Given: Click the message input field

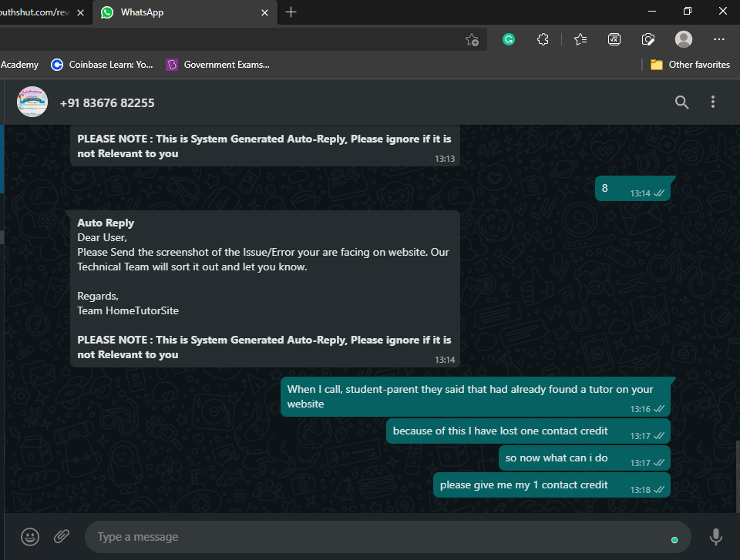Looking at the screenshot, I should (x=370, y=536).
